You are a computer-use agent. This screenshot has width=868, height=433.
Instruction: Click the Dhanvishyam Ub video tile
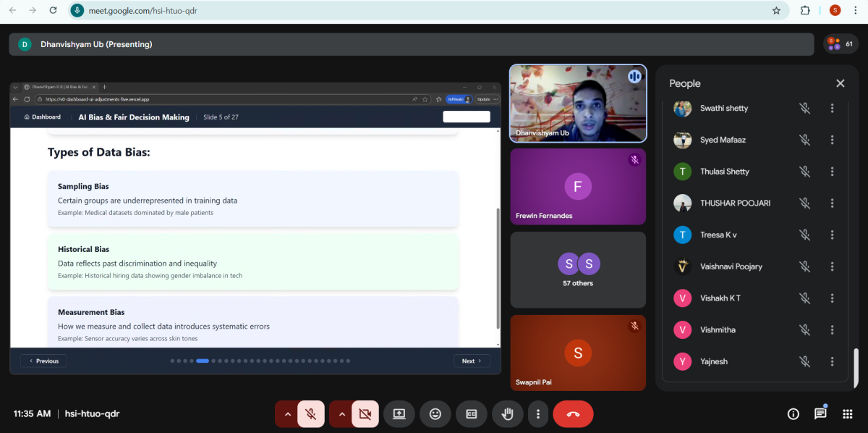[578, 104]
